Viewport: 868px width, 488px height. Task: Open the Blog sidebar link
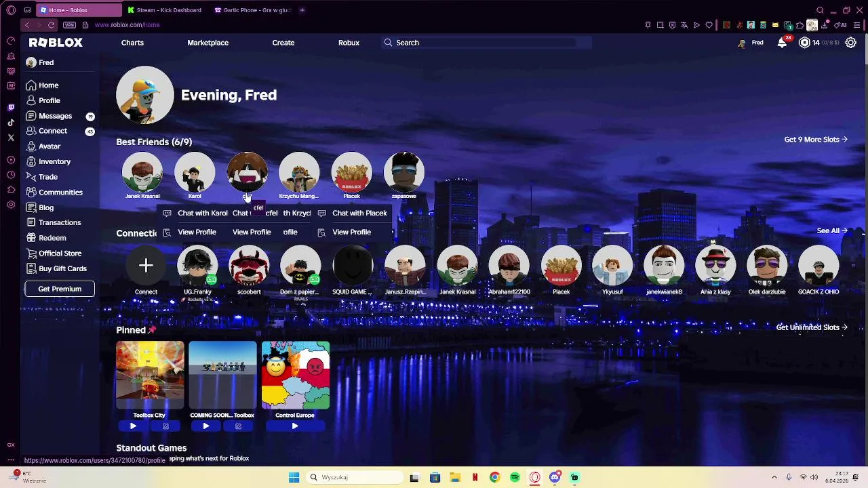coord(39,207)
